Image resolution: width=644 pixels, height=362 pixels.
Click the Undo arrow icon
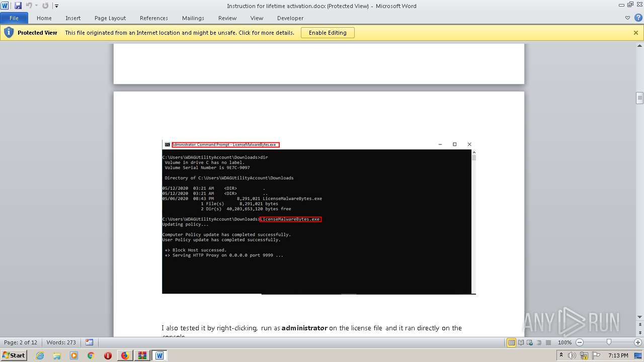click(29, 6)
